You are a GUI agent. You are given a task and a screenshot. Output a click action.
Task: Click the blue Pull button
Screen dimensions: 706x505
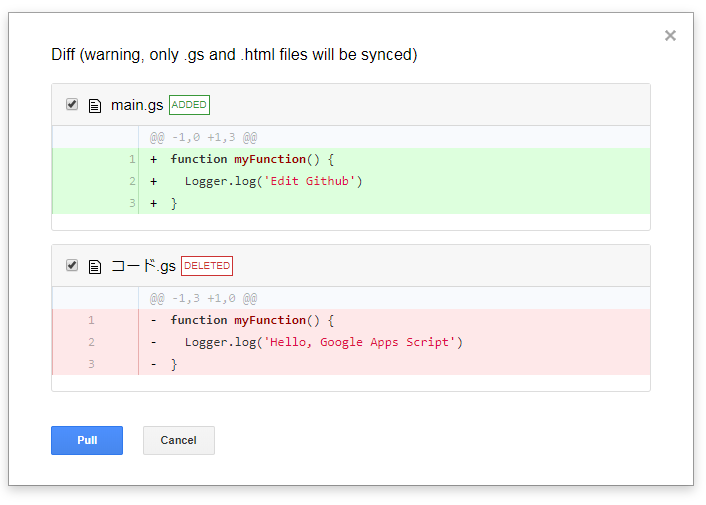87,440
